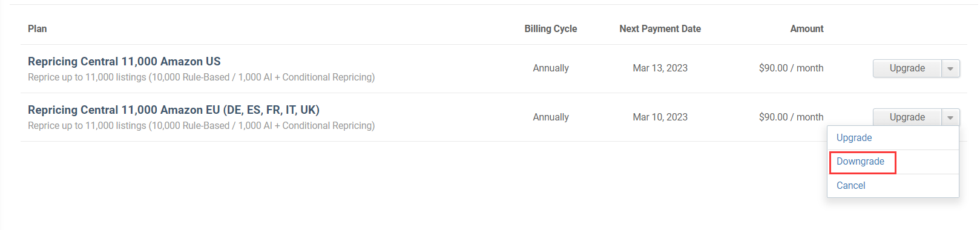Open dropdown arrow beside Amazon US Upgrade
This screenshot has height=230, width=980.
950,68
